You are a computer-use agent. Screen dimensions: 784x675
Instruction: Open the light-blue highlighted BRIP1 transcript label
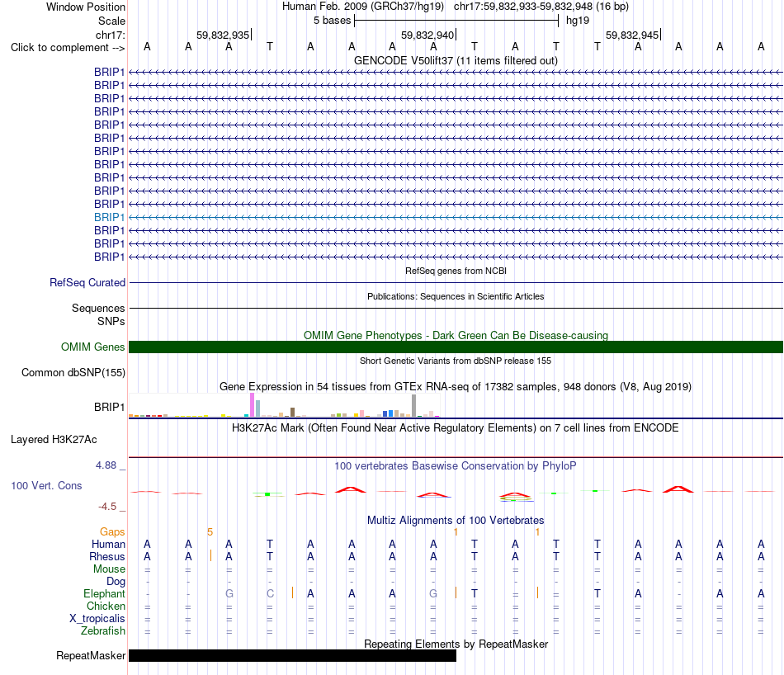pyautogui.click(x=109, y=217)
